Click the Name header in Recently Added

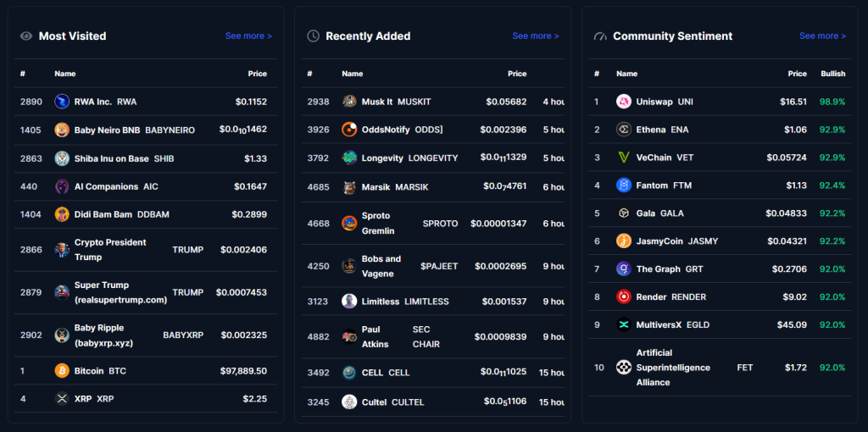pyautogui.click(x=352, y=74)
